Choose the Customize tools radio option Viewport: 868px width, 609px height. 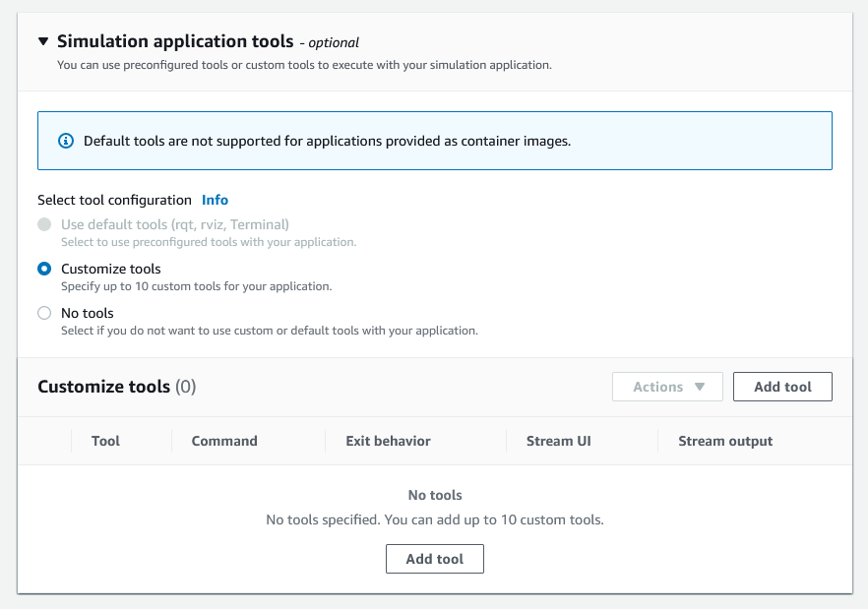pyautogui.click(x=44, y=269)
